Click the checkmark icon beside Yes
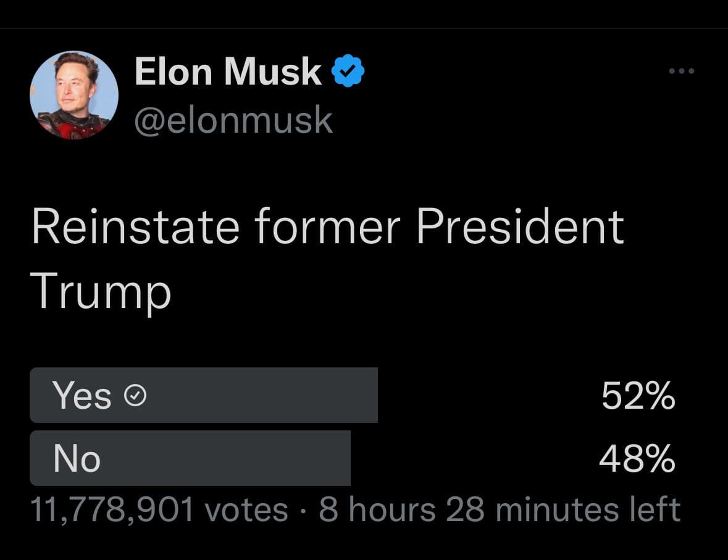728x560 pixels. (136, 396)
